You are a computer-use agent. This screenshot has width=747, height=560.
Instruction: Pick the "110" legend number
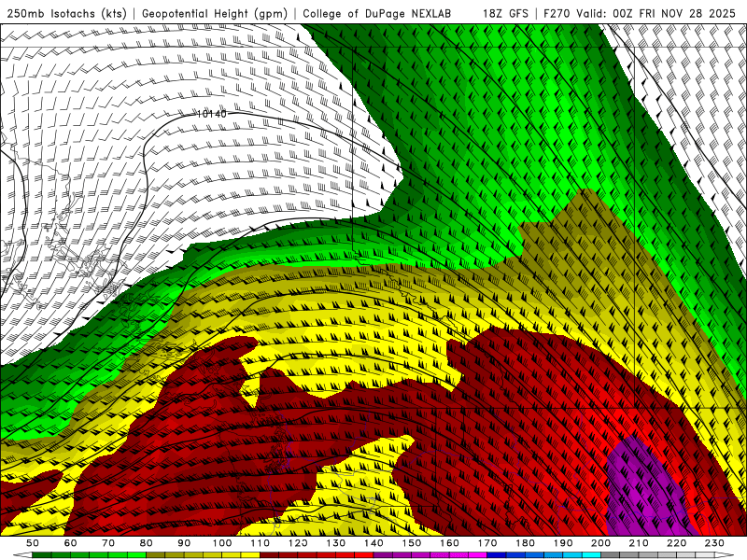pyautogui.click(x=261, y=543)
